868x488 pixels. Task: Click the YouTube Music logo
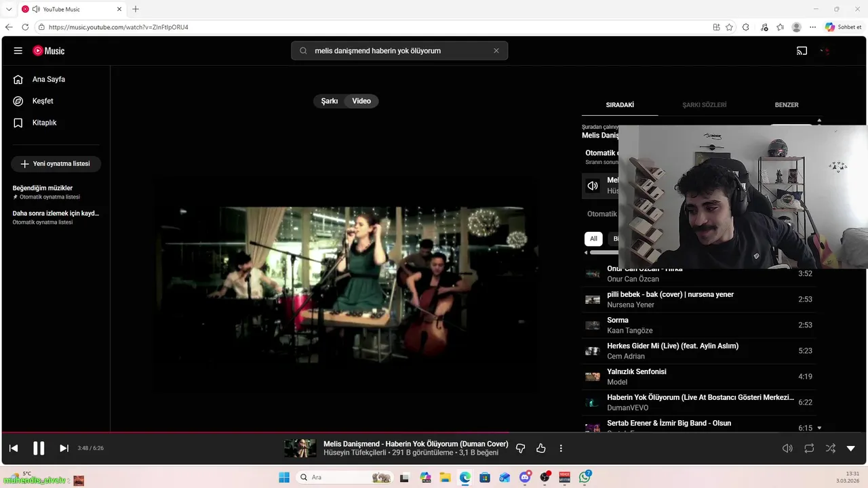49,51
